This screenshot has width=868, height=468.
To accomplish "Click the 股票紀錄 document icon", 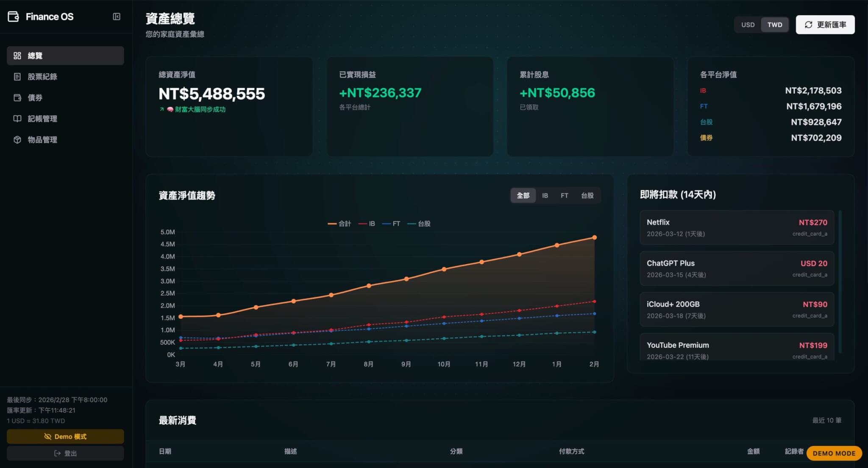I will pyautogui.click(x=17, y=77).
